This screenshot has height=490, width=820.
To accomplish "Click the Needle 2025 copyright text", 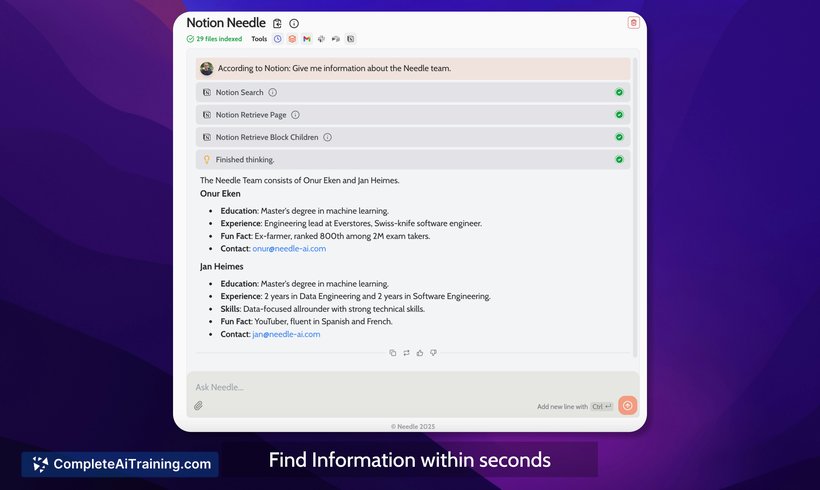I will 413,427.
